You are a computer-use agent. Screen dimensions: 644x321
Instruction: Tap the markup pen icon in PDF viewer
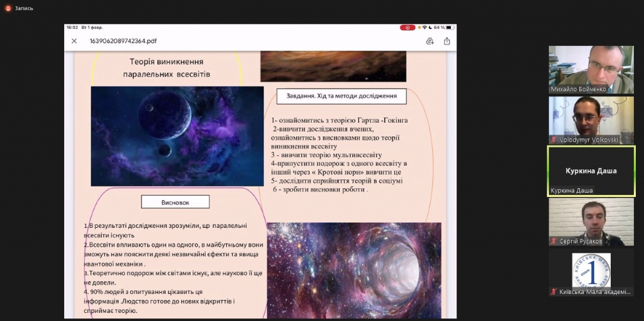pyautogui.click(x=430, y=41)
